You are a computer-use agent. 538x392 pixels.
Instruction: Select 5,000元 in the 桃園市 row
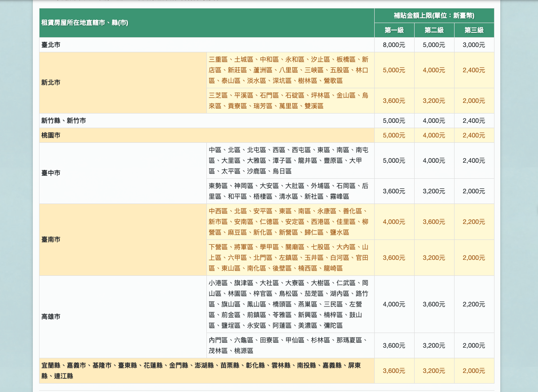click(394, 135)
